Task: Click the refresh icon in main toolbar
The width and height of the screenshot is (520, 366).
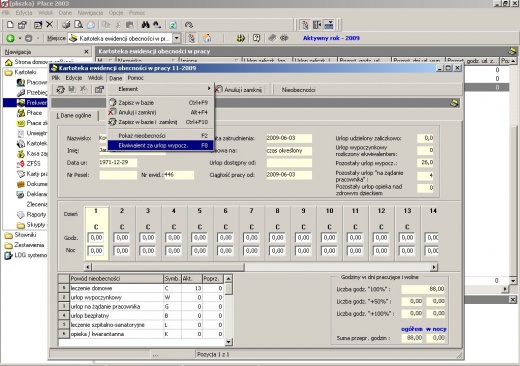Action: point(173,25)
